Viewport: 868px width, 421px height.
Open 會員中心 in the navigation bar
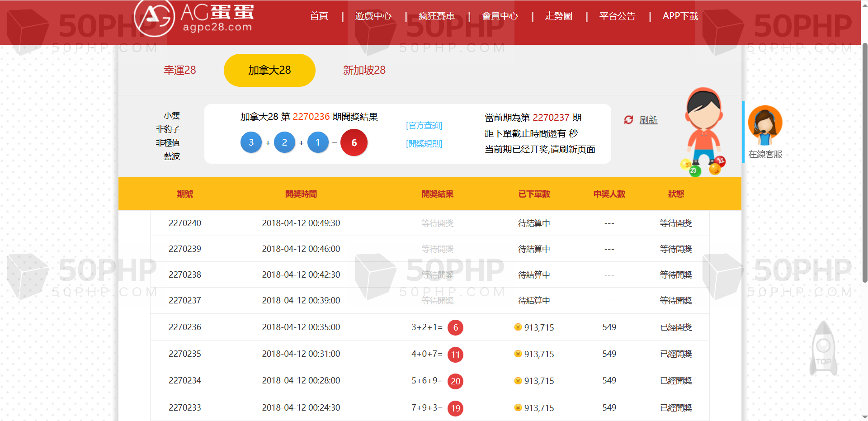coord(500,16)
